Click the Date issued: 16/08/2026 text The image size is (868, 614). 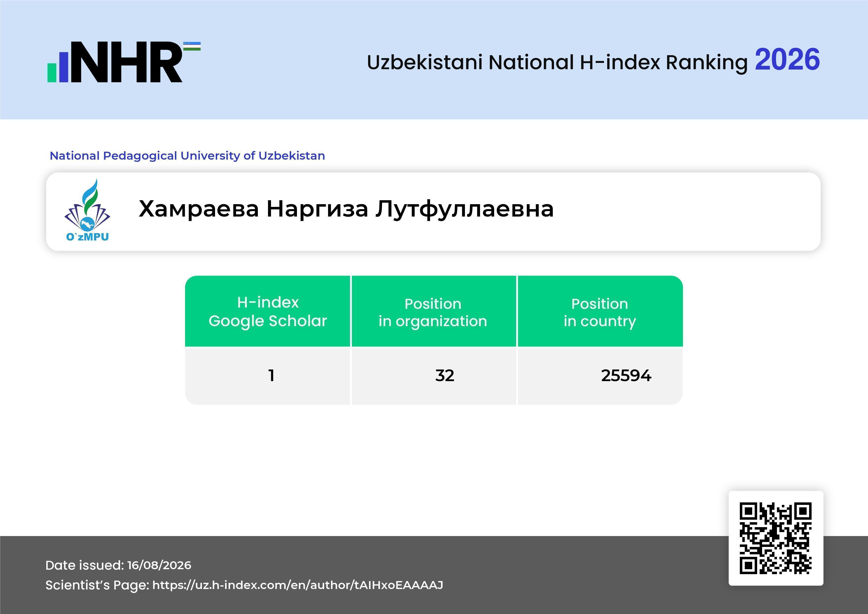[x=118, y=565]
